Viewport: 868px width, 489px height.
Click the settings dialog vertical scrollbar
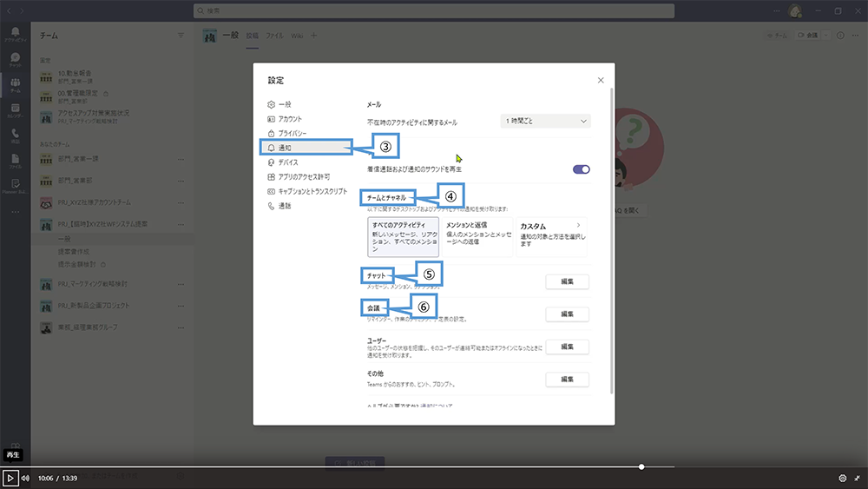[611, 241]
